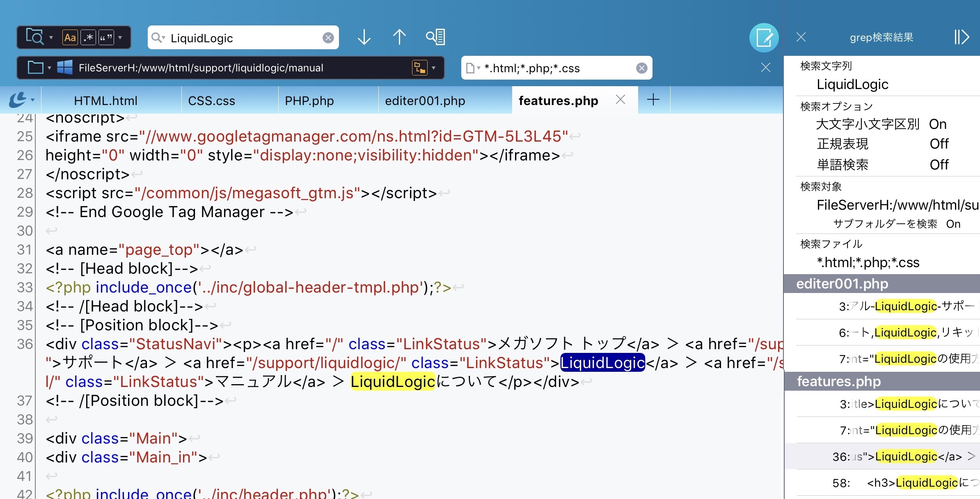Toggle subfolder search icon in path bar
980x499 pixels.
419,68
